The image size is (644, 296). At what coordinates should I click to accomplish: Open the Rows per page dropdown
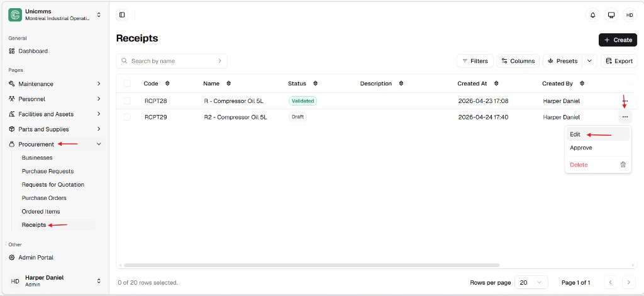pyautogui.click(x=531, y=282)
